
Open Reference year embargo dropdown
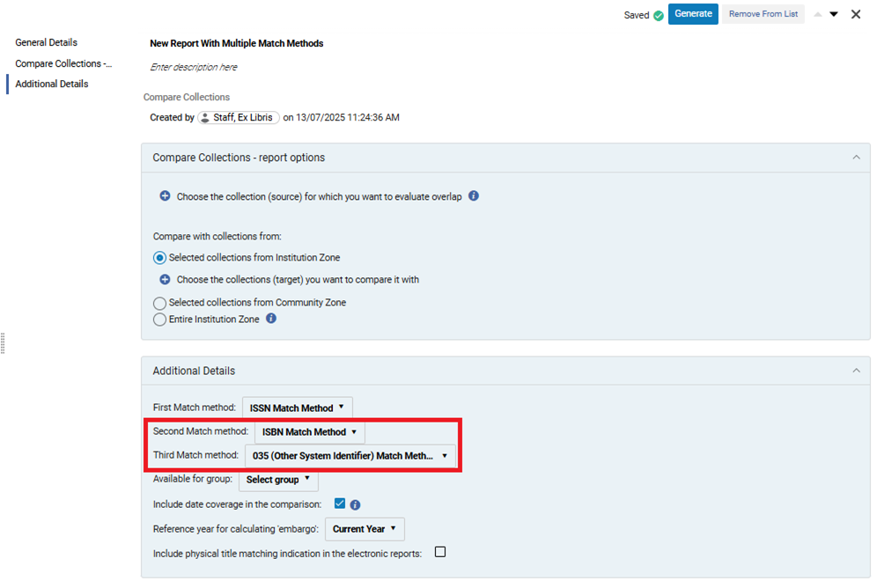click(x=365, y=529)
